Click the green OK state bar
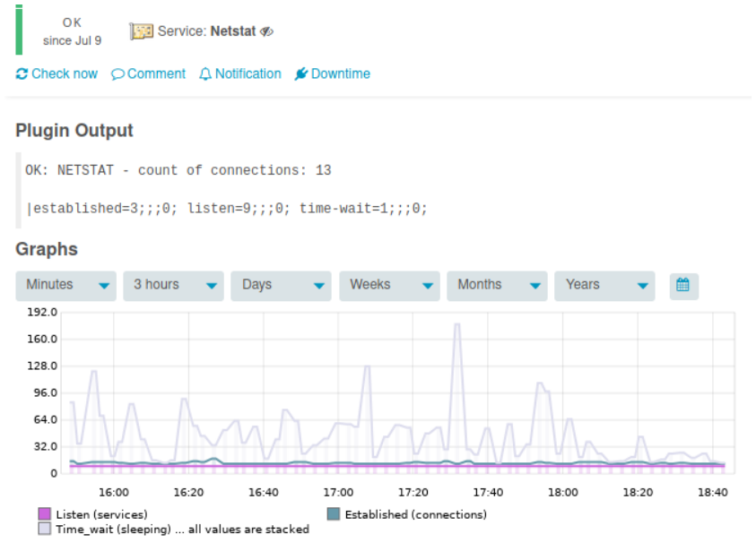The height and width of the screenshot is (560, 756). pos(20,30)
